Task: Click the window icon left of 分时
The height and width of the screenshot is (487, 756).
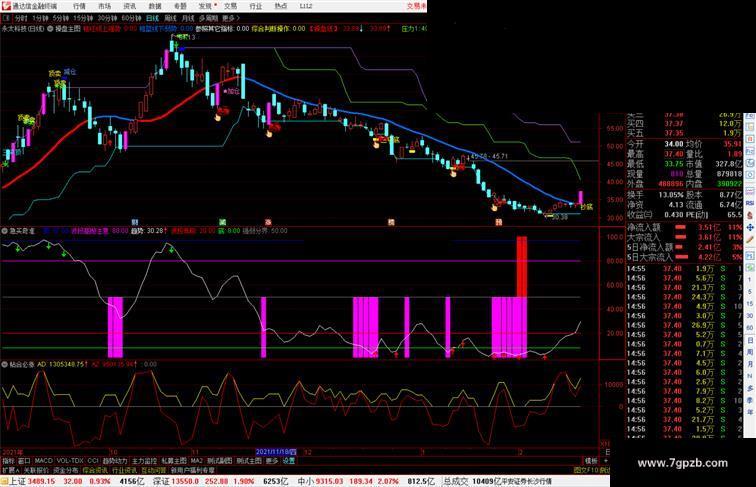Action: tap(6, 18)
